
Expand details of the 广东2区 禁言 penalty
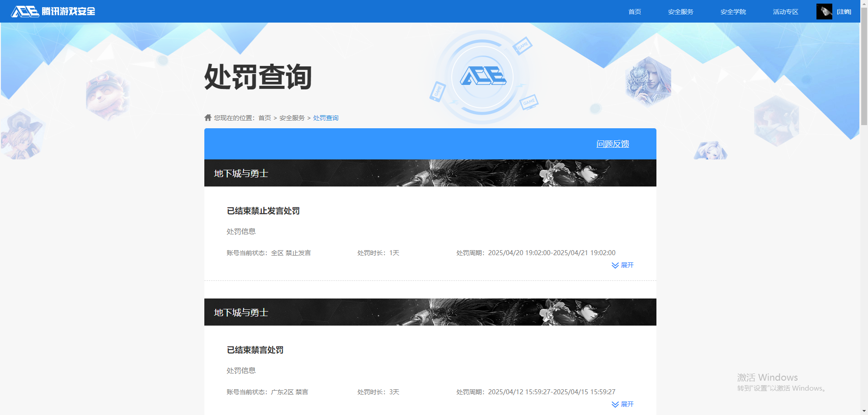click(623, 404)
